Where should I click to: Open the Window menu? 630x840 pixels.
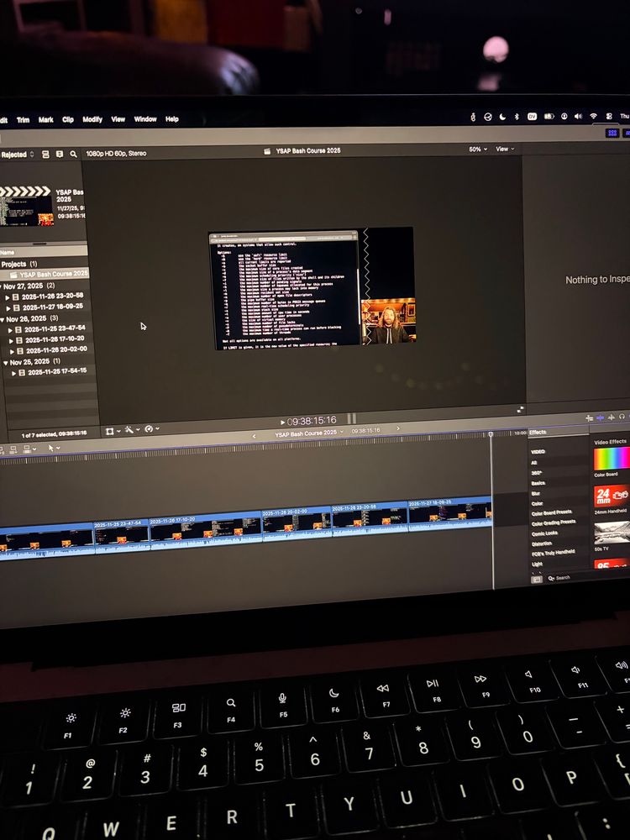(145, 119)
